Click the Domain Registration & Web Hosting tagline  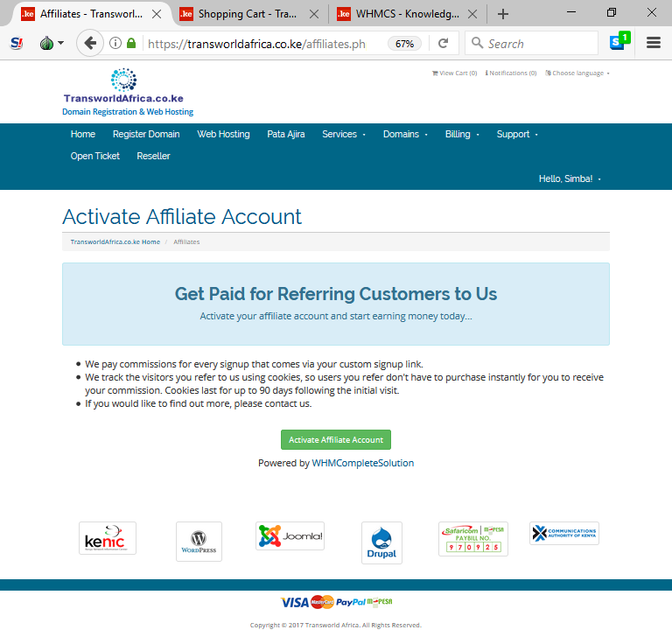(128, 112)
